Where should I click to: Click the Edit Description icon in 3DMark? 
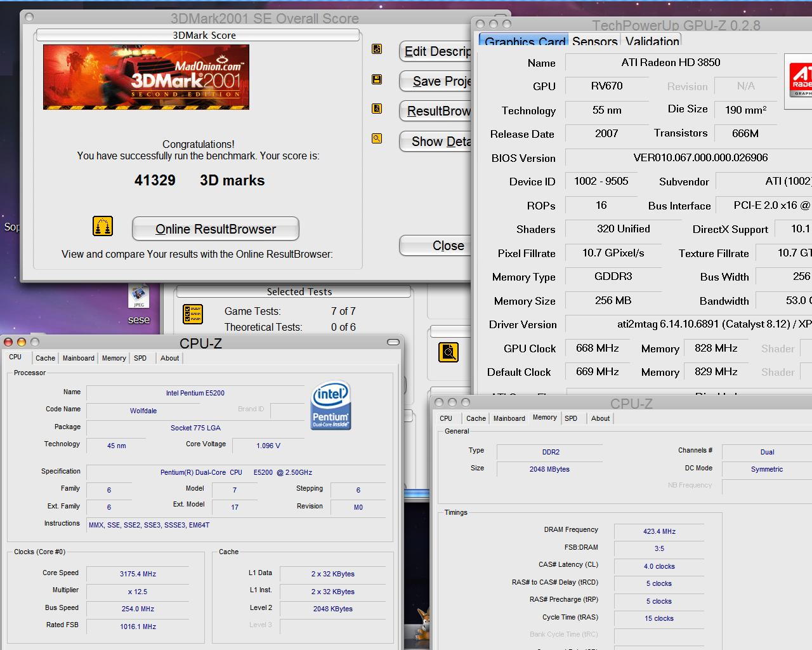[377, 49]
